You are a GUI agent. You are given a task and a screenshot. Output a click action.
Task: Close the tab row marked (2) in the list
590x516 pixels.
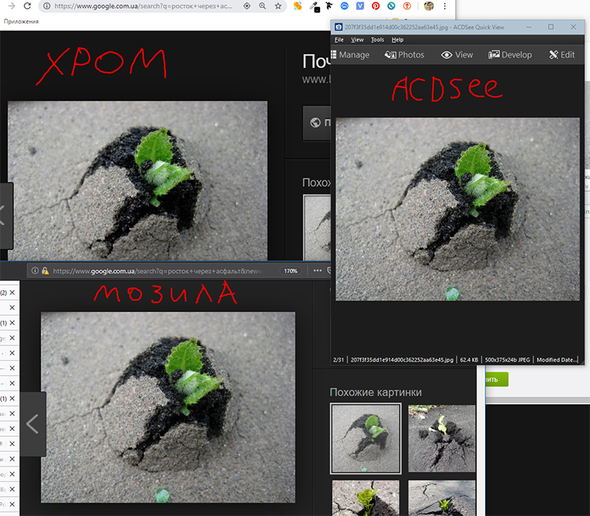12,292
